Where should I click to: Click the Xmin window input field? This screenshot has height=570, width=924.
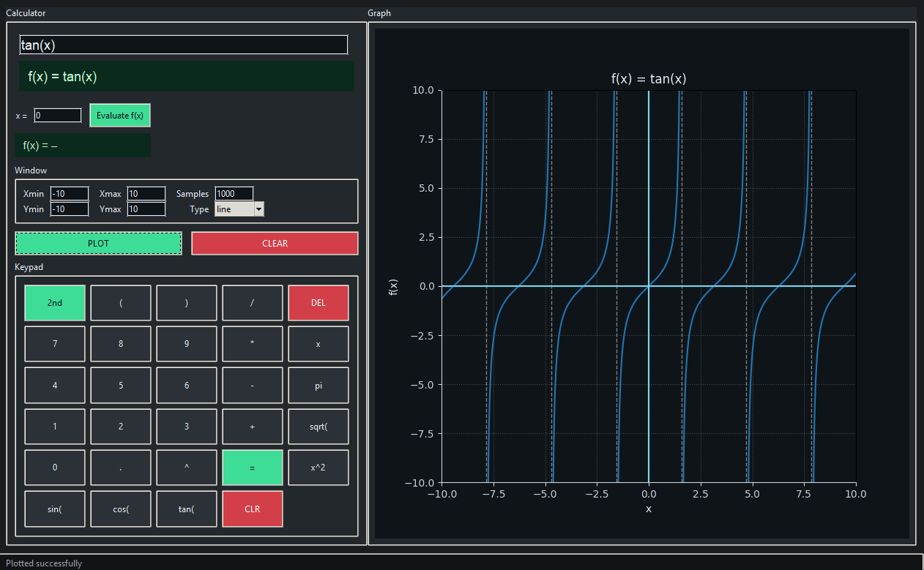coord(69,193)
